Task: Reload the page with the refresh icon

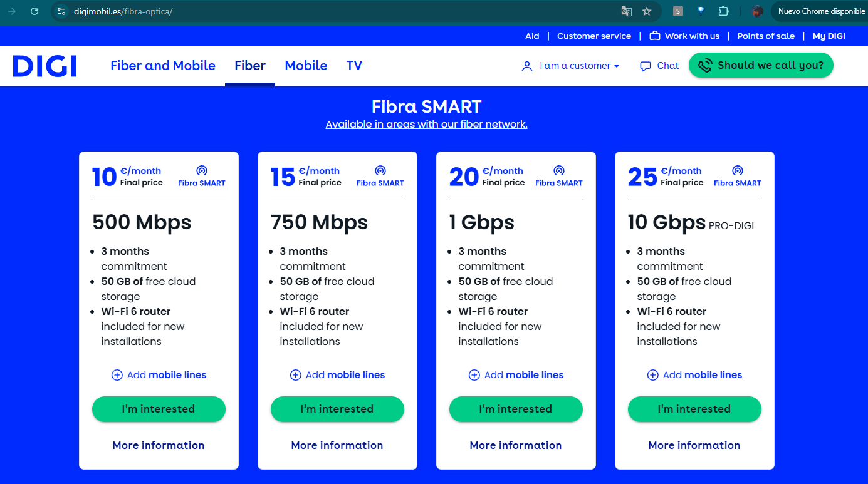Action: pyautogui.click(x=34, y=11)
